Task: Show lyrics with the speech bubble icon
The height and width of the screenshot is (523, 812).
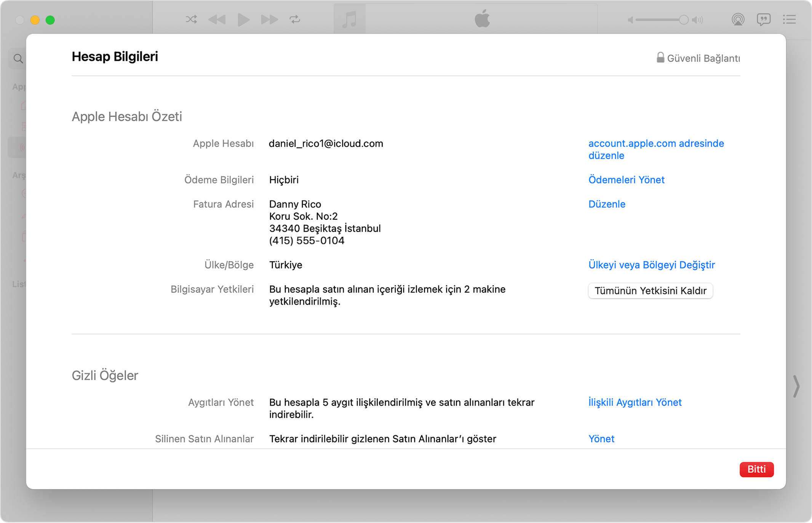Action: 764,19
